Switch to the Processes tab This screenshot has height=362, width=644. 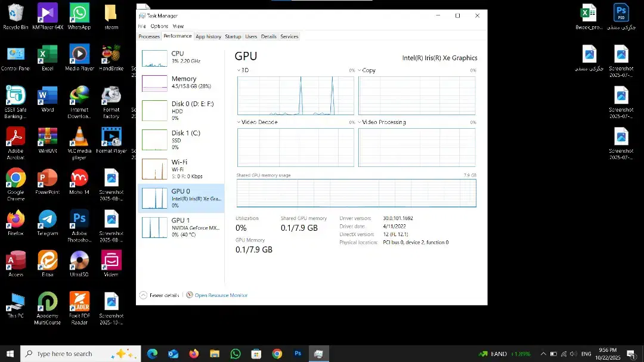click(x=149, y=36)
